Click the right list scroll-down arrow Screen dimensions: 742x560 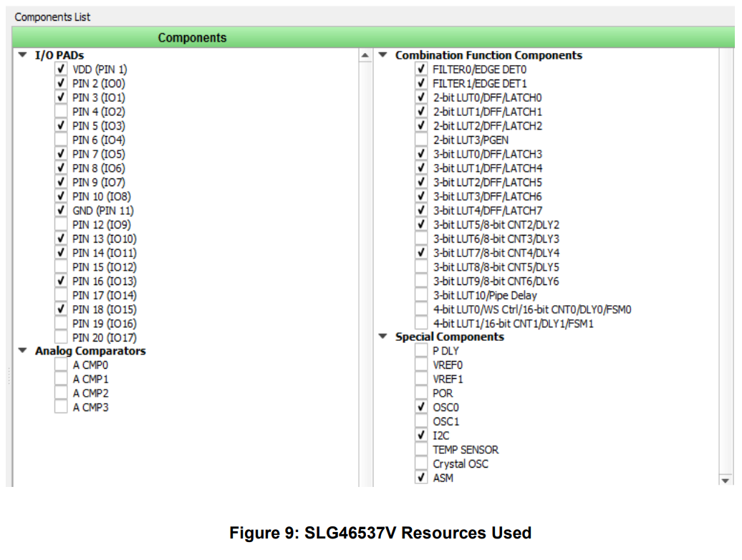point(726,481)
